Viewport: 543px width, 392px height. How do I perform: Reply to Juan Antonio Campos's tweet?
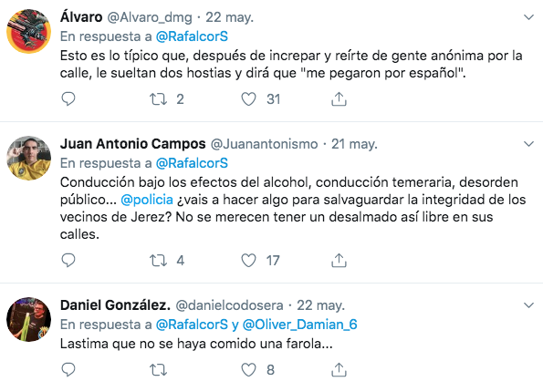click(68, 260)
